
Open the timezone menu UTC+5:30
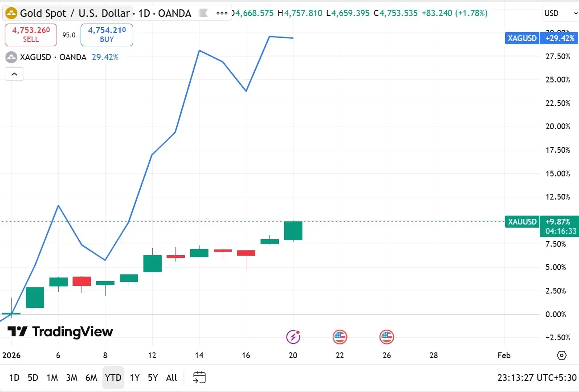pos(538,378)
